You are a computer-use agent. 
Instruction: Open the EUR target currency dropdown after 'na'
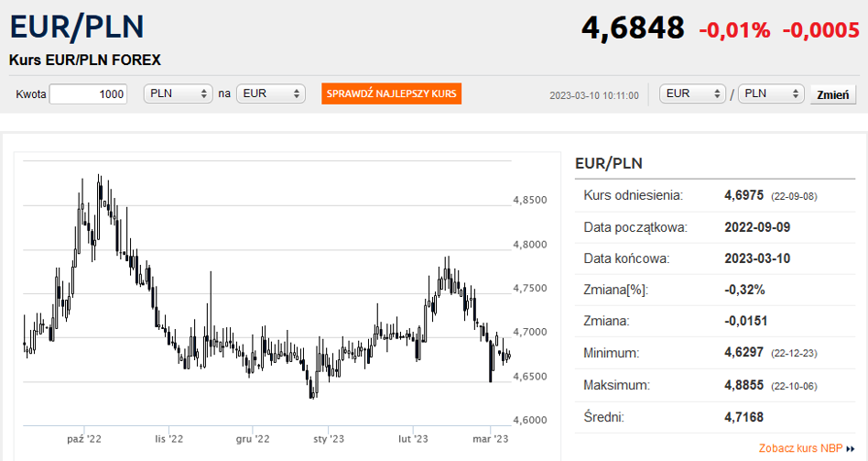pos(271,93)
